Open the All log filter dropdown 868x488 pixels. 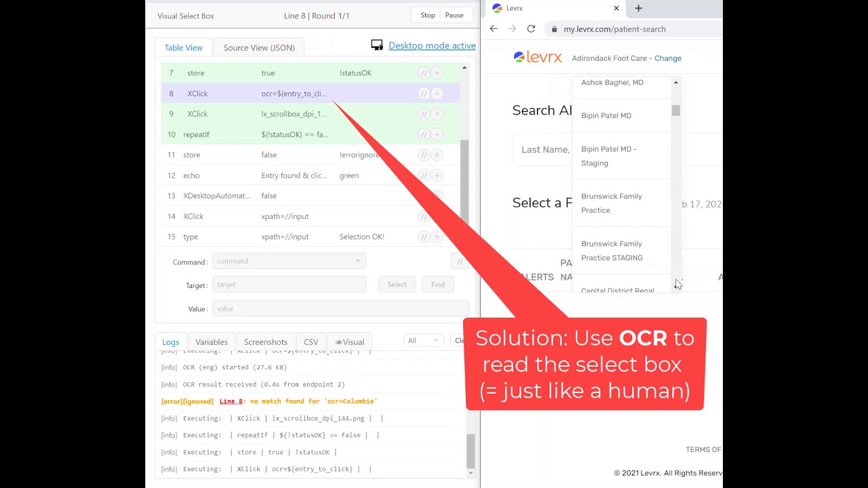pos(423,340)
